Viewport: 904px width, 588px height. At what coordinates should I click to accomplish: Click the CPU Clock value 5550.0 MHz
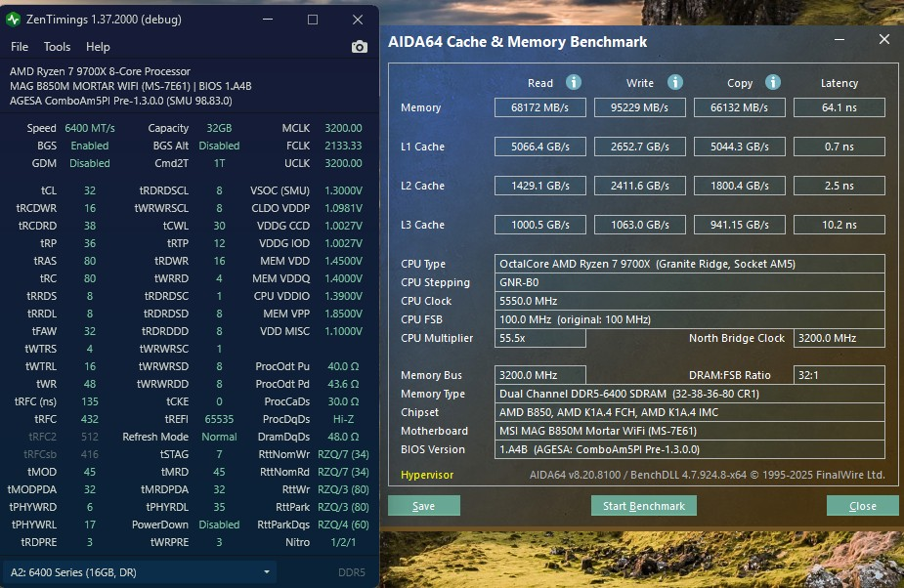tap(690, 300)
